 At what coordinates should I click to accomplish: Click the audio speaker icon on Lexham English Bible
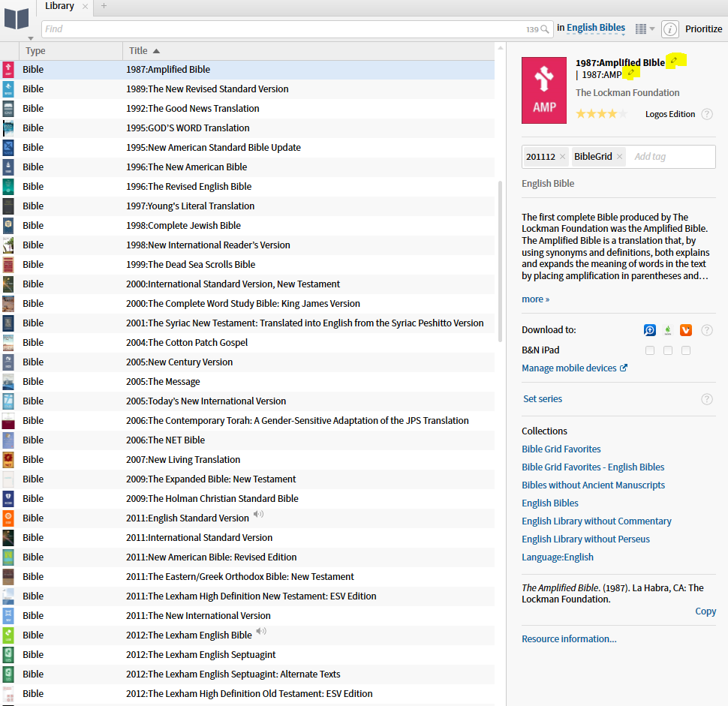[261, 631]
